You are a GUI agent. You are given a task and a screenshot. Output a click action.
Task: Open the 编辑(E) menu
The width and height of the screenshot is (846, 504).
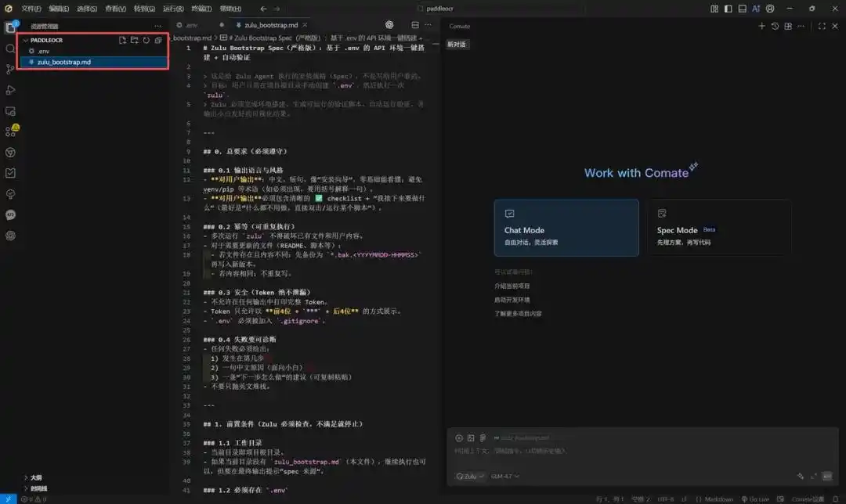59,9
